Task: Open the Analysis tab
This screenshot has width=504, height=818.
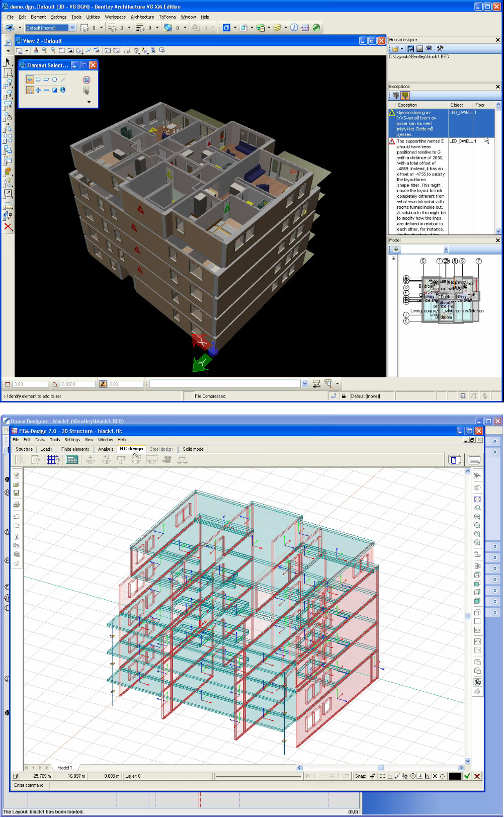Action: pos(106,449)
